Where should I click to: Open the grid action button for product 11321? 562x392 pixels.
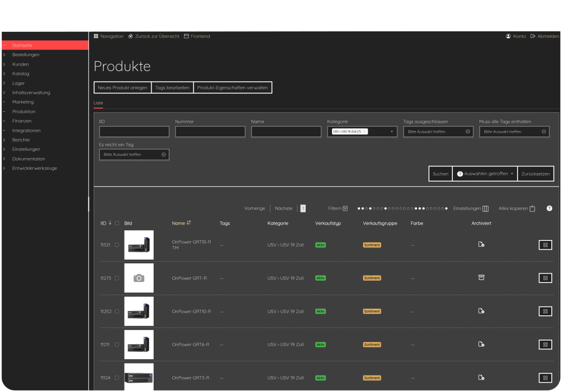click(545, 245)
